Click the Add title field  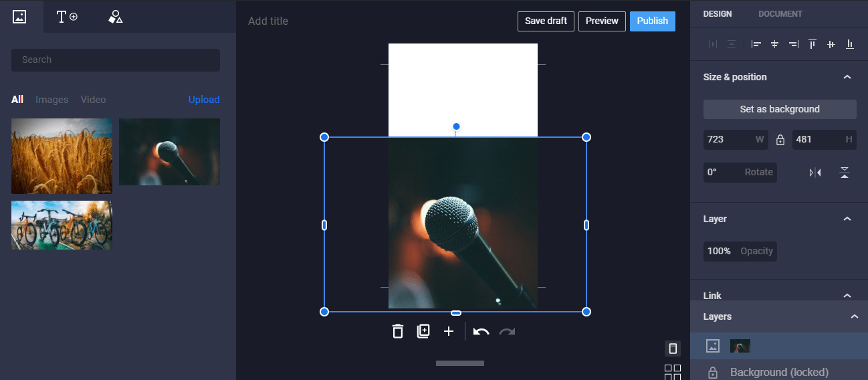pos(268,21)
